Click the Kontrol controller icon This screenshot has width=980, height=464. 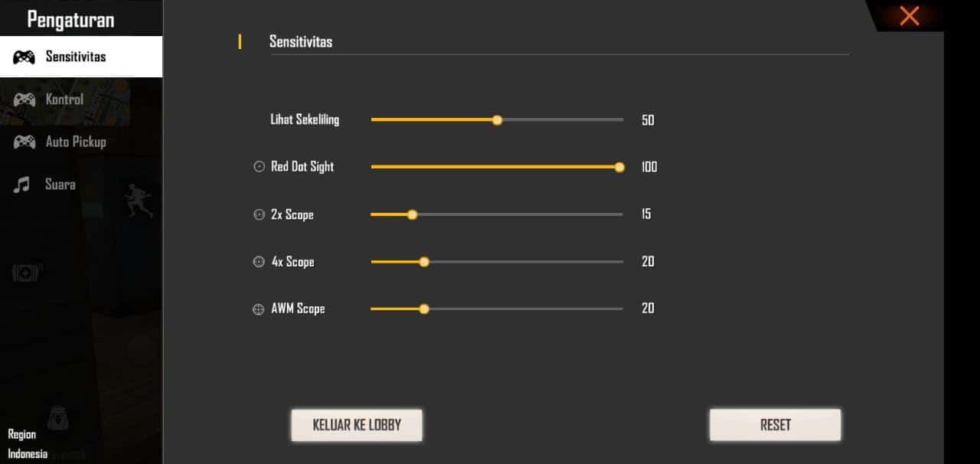click(25, 99)
